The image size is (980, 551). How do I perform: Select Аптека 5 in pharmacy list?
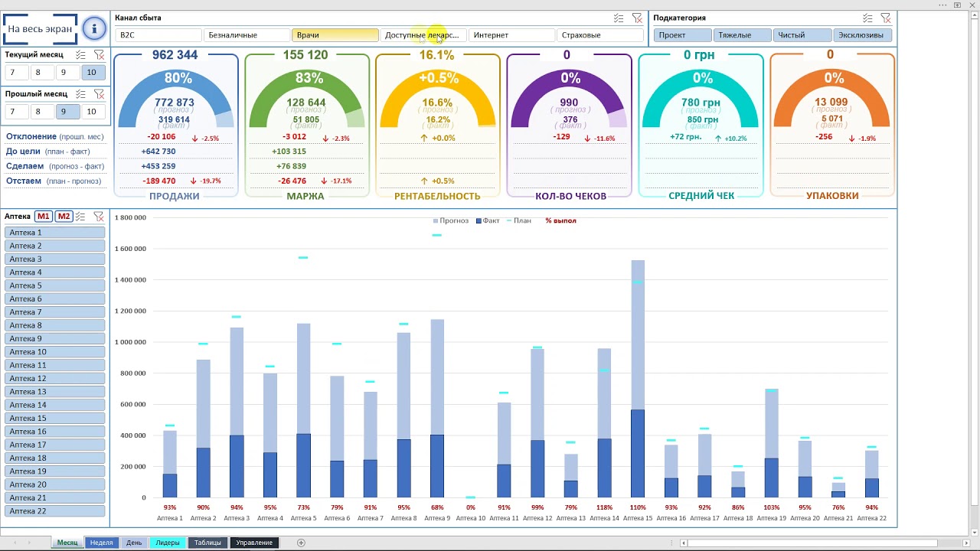point(54,285)
